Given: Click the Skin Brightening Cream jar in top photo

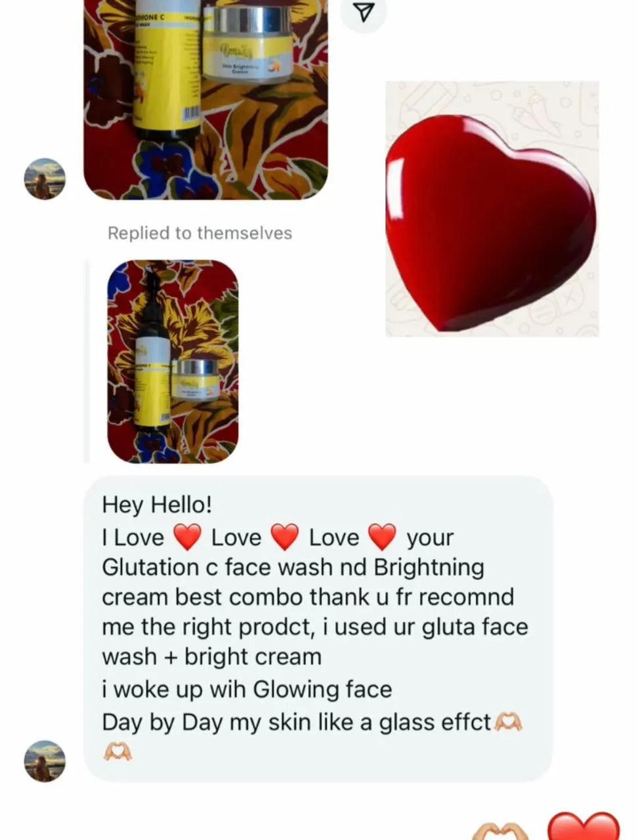Looking at the screenshot, I should 247,43.
